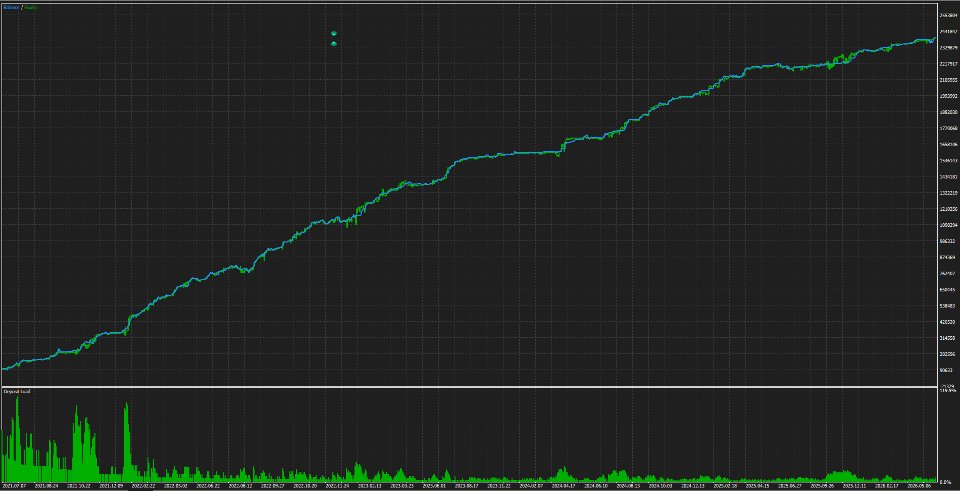Click the 2021.08.24 date on time axis
The width and height of the screenshot is (960, 491).
(45, 485)
